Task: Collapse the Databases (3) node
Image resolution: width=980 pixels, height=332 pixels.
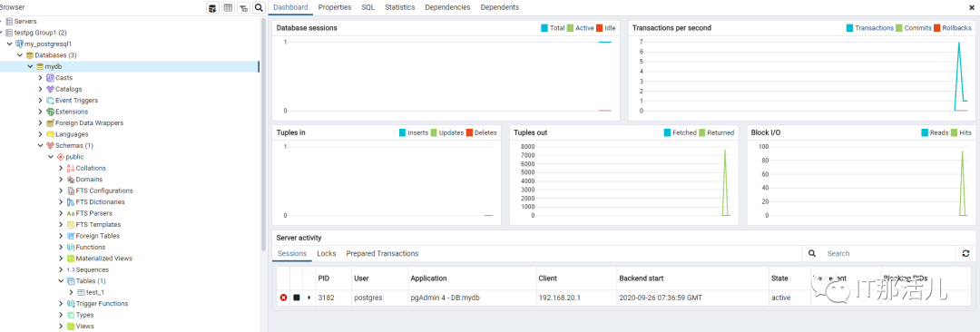Action: point(20,55)
